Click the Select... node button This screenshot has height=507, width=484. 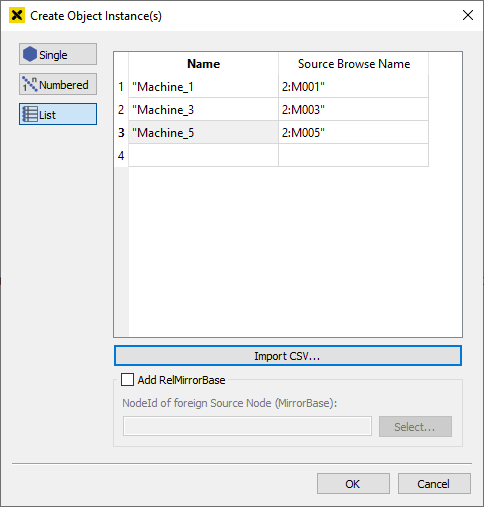pos(415,426)
